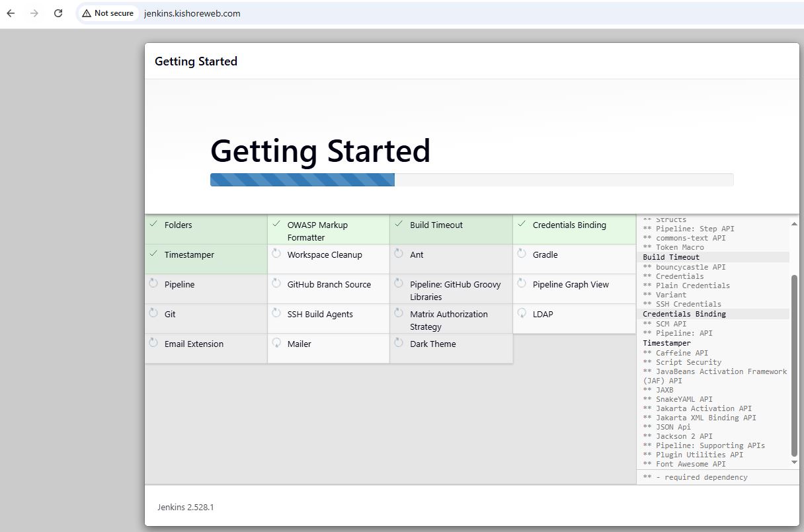Click the browser forward arrow
The height and width of the screenshot is (532, 804).
34,13
